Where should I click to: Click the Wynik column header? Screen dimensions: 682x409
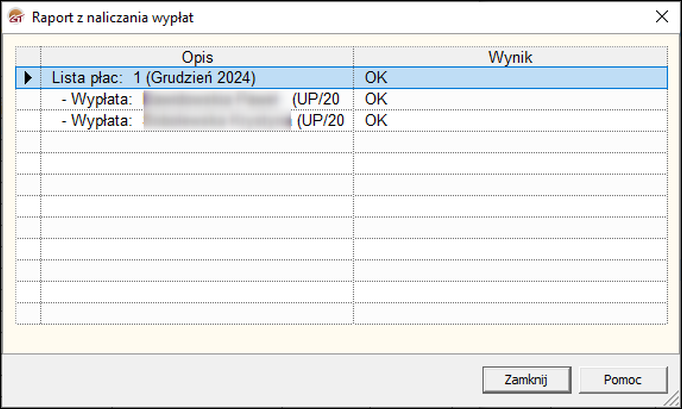pos(510,57)
